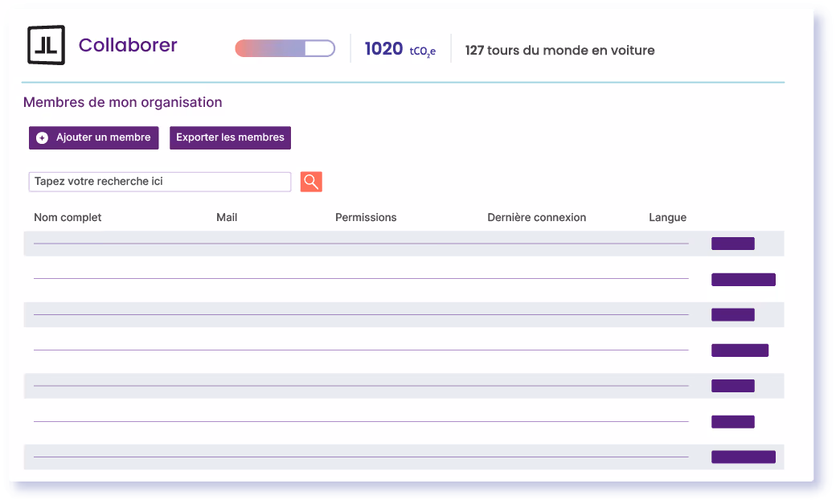Click Membres de mon organisation heading
This screenshot has height=504, width=836.
[123, 102]
